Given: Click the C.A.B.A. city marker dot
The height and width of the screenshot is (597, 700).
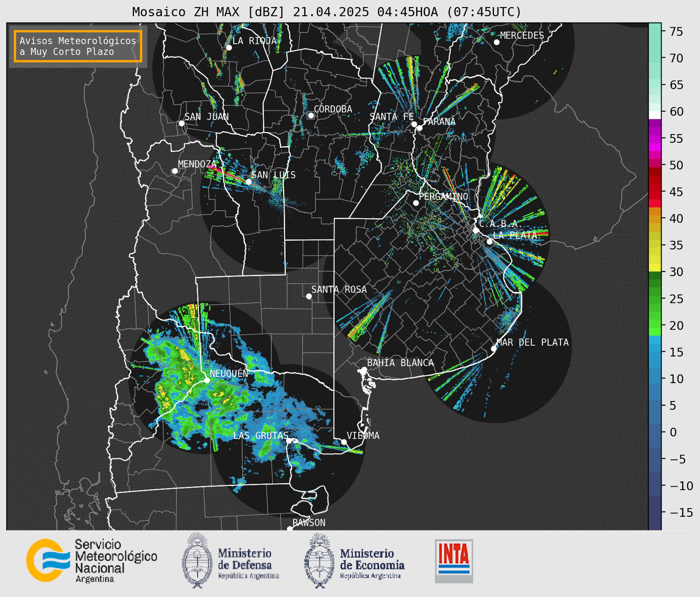Looking at the screenshot, I should 476,230.
